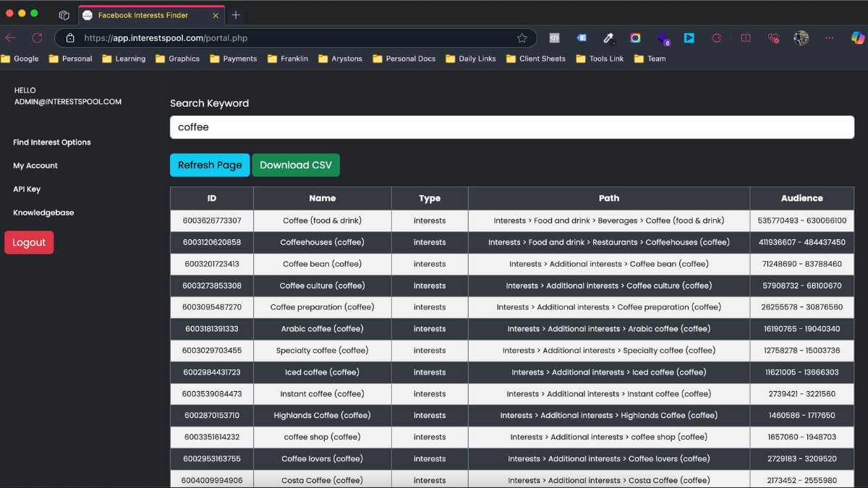Open a new tab with the plus icon
This screenshot has width=868, height=488.
(x=236, y=14)
